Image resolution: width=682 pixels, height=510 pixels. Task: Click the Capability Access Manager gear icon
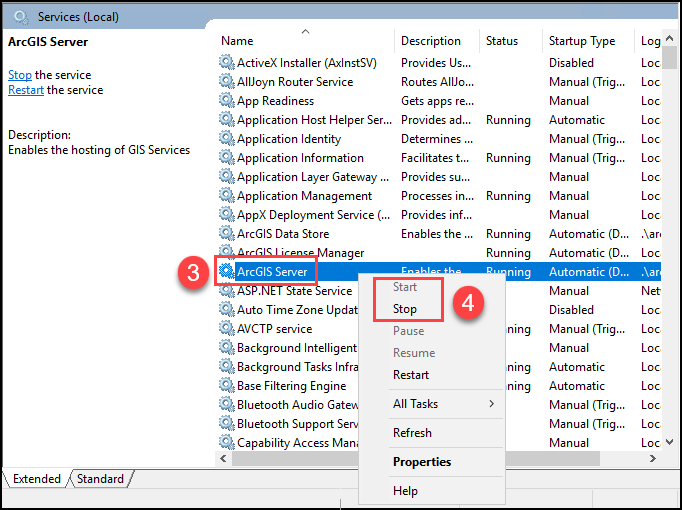click(x=226, y=443)
